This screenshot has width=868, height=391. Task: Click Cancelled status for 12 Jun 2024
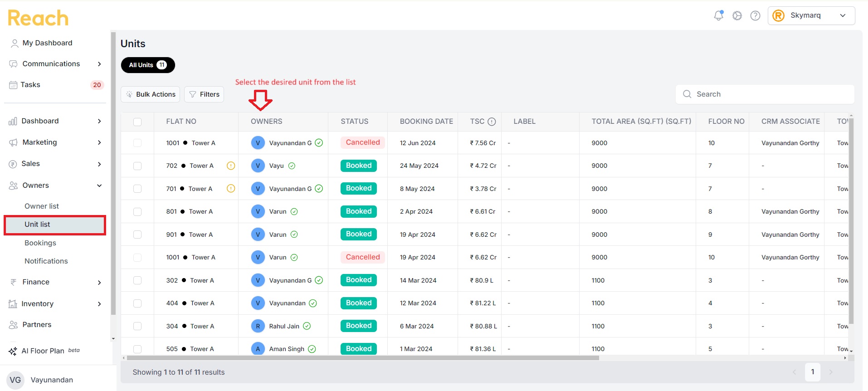(363, 142)
